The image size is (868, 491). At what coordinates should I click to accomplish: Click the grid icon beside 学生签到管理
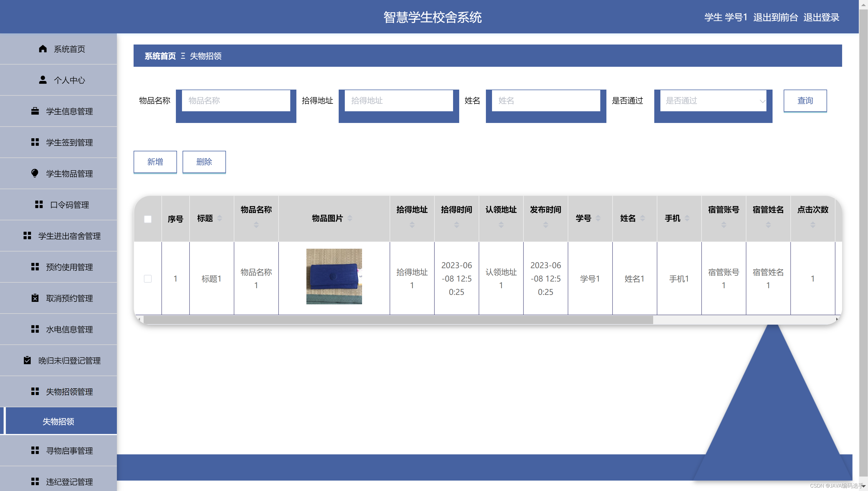pyautogui.click(x=35, y=142)
